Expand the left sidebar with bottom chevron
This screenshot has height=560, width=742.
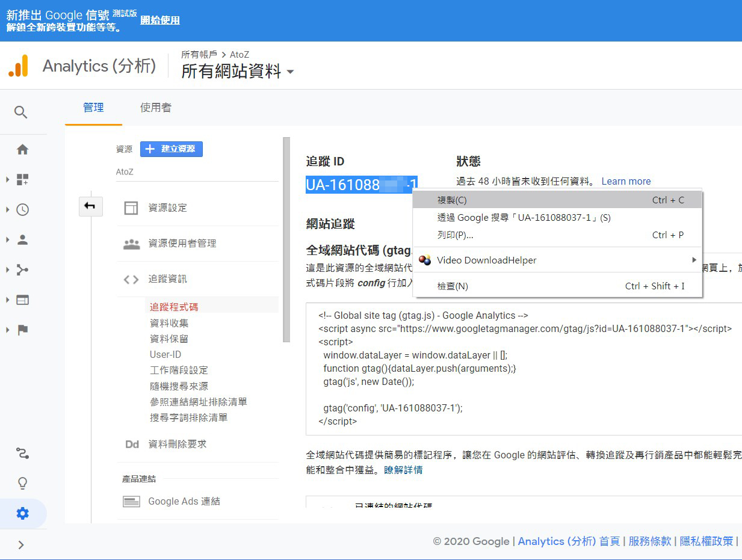[x=21, y=545]
